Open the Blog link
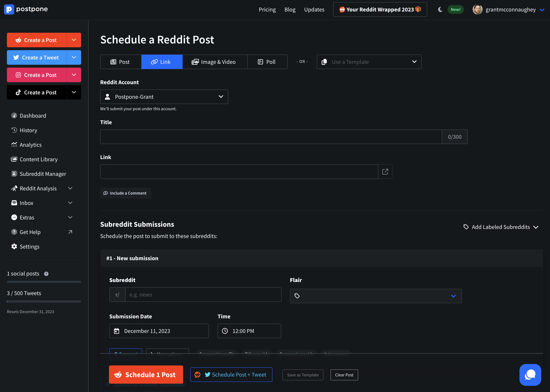 click(290, 9)
